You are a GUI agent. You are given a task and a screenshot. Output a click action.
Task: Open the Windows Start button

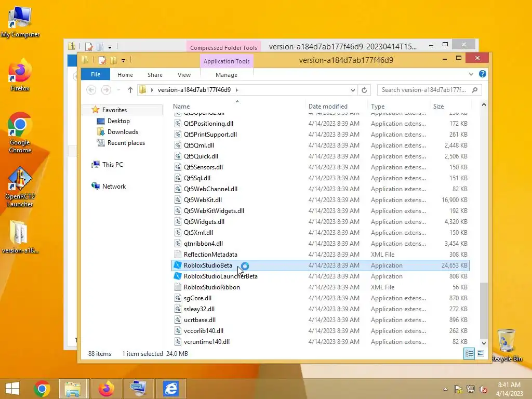pos(12,389)
